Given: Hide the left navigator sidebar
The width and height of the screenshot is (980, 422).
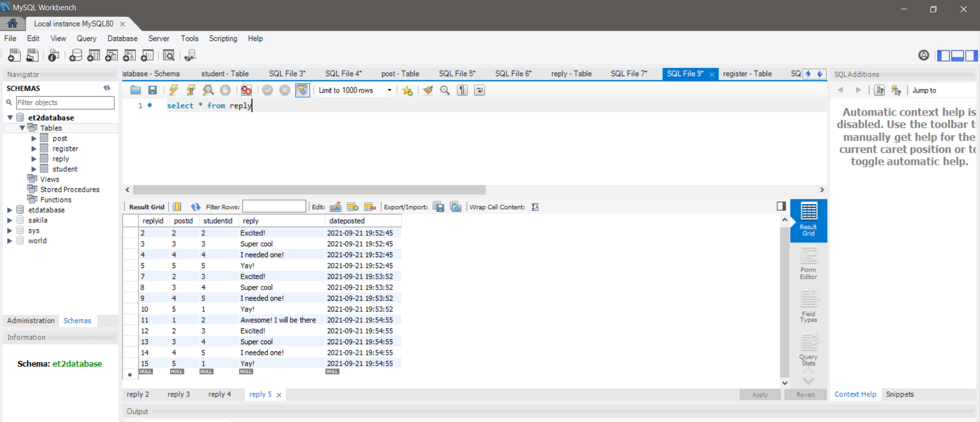Looking at the screenshot, I should (x=943, y=55).
